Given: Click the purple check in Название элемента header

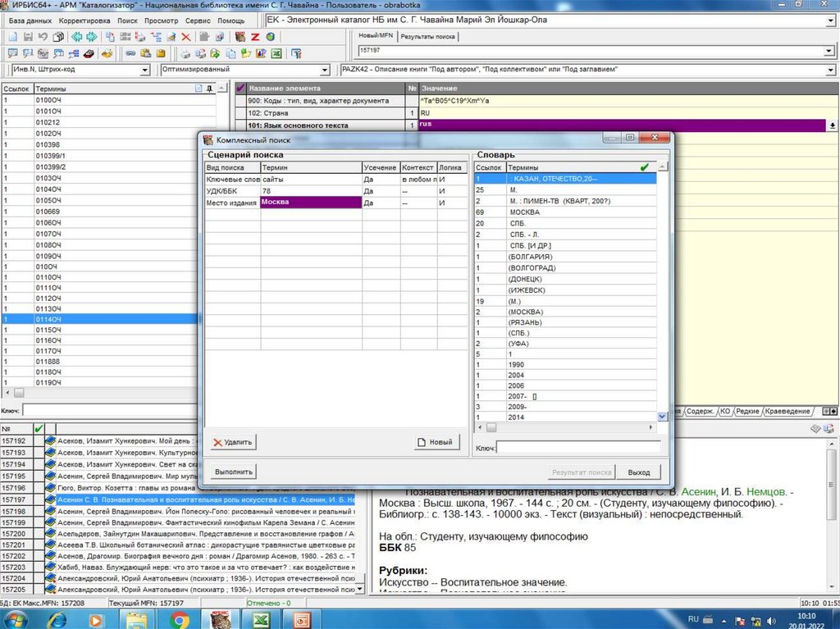Looking at the screenshot, I should [240, 88].
